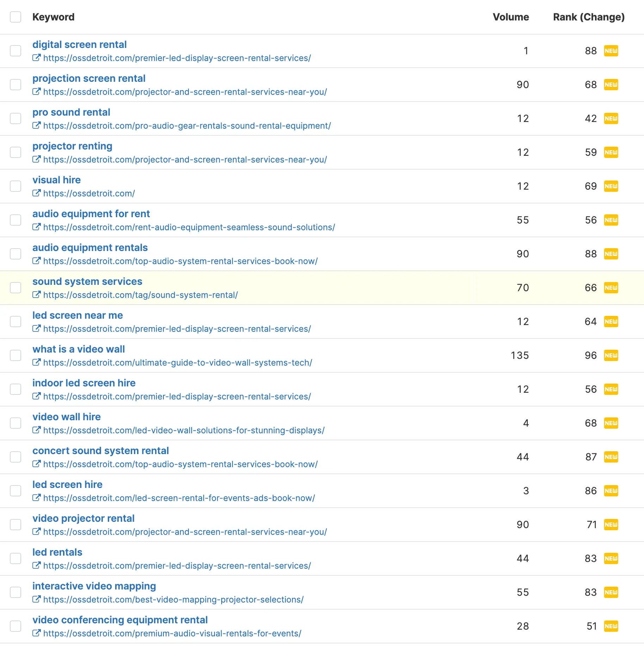This screenshot has height=648, width=644.
Task: Open the led screen near me keyword
Action: (x=78, y=315)
